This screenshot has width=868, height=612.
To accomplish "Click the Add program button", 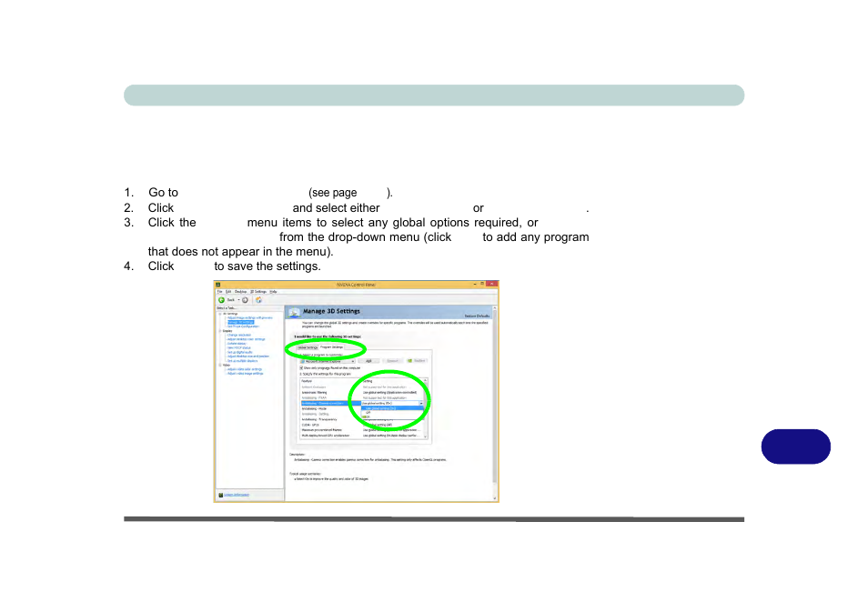I will pos(368,361).
